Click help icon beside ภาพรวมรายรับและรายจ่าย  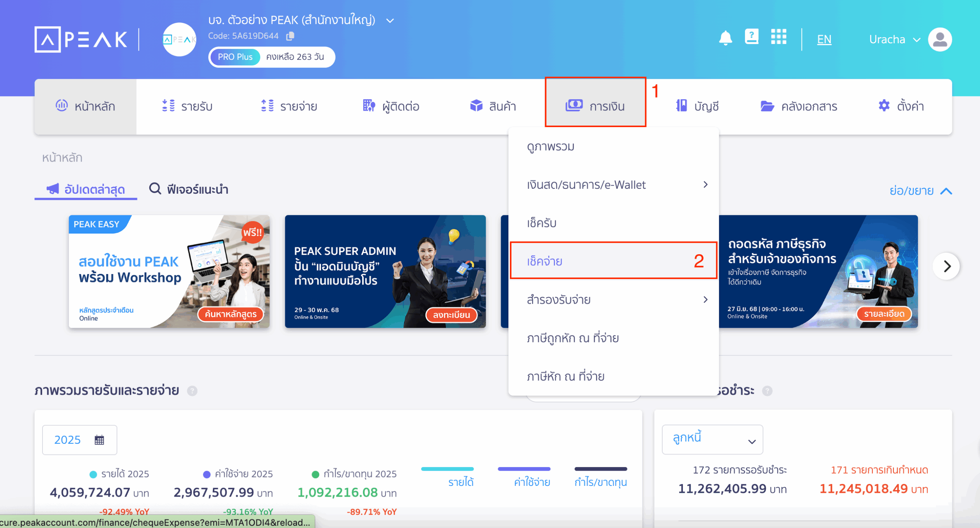(x=192, y=391)
